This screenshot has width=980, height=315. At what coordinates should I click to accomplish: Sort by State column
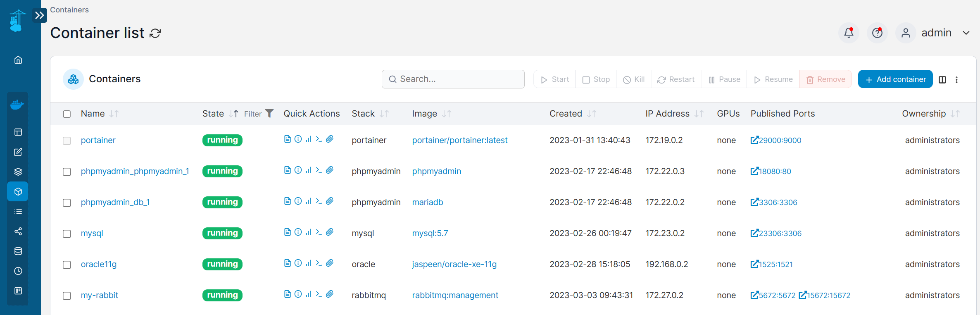click(220, 114)
